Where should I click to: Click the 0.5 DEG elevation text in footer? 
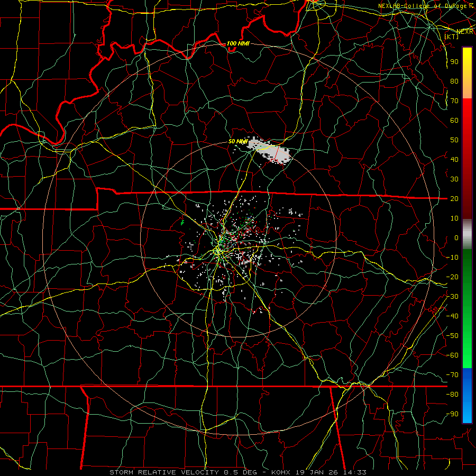(241, 472)
